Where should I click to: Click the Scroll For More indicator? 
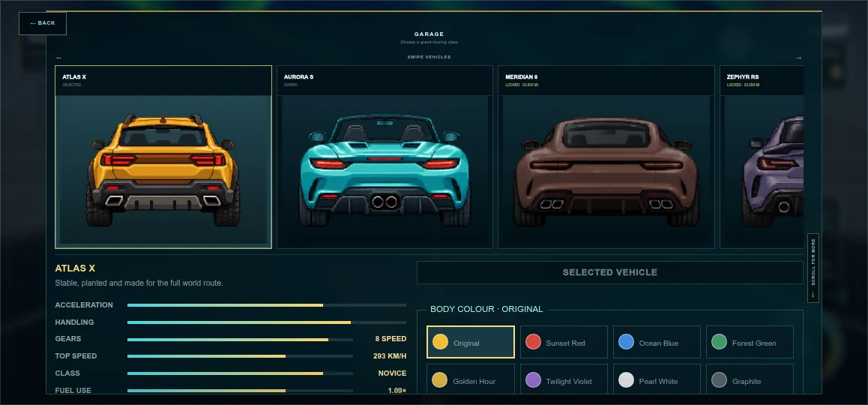point(813,268)
